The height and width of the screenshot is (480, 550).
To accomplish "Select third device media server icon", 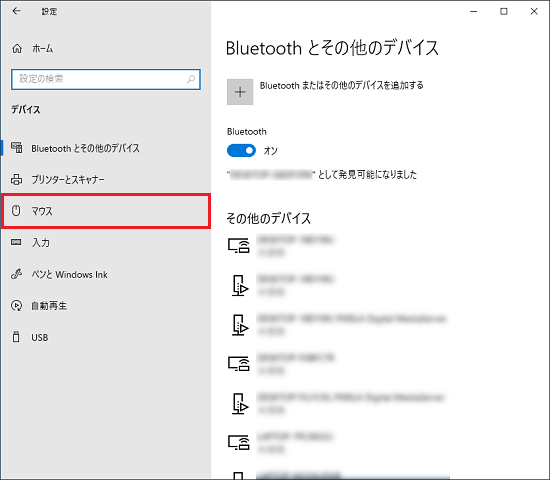I will 240,325.
